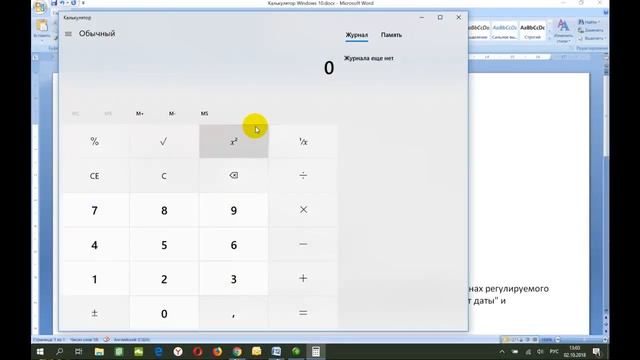This screenshot has width=640, height=360.
Task: Click the M+ memory add button
Action: click(140, 113)
